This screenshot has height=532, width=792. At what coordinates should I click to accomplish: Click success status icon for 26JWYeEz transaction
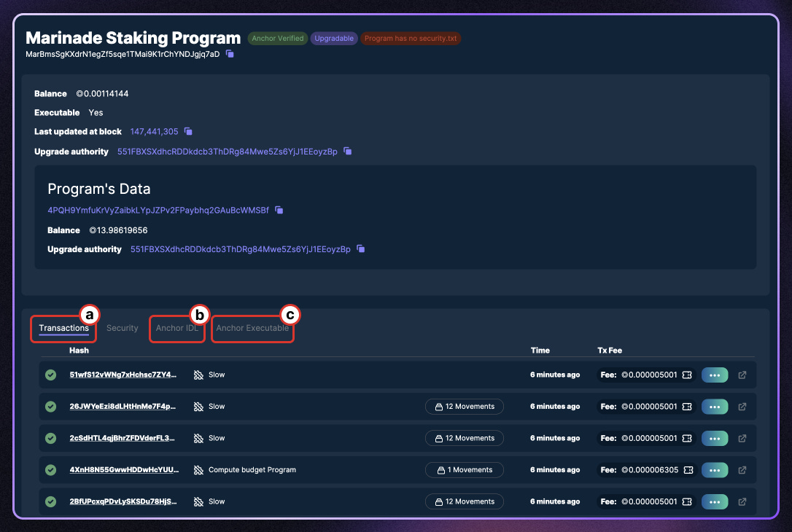coord(50,407)
